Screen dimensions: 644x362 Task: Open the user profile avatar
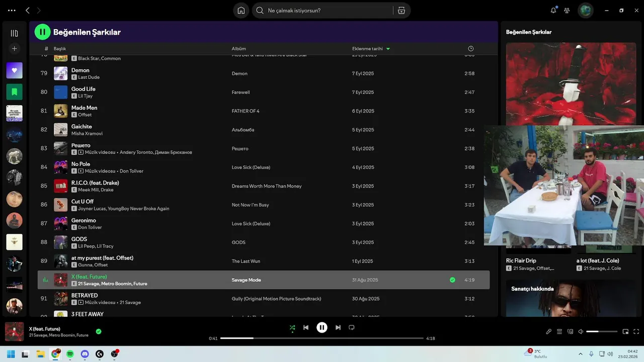[x=586, y=10]
